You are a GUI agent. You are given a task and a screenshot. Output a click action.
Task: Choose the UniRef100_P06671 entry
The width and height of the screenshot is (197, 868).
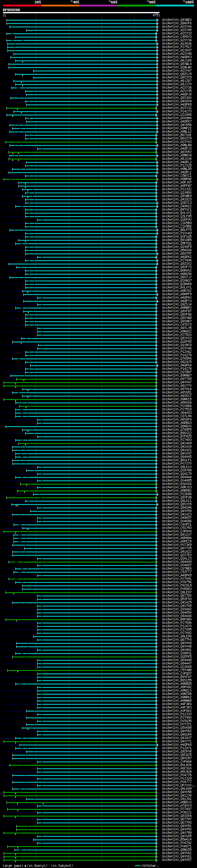[x=177, y=846]
